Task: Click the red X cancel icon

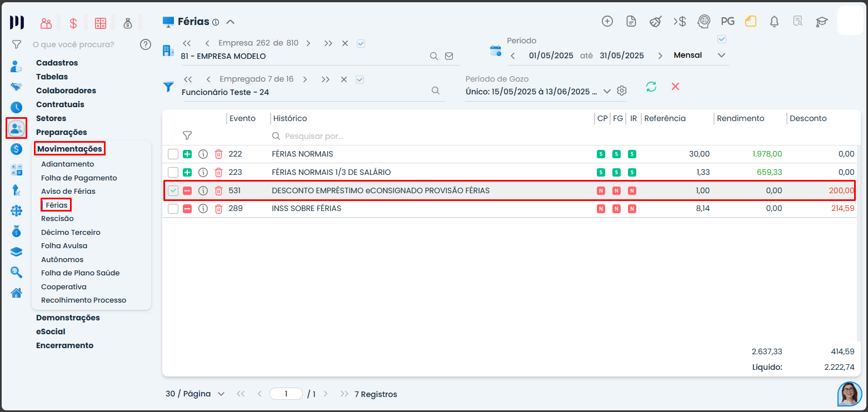Action: (x=675, y=87)
